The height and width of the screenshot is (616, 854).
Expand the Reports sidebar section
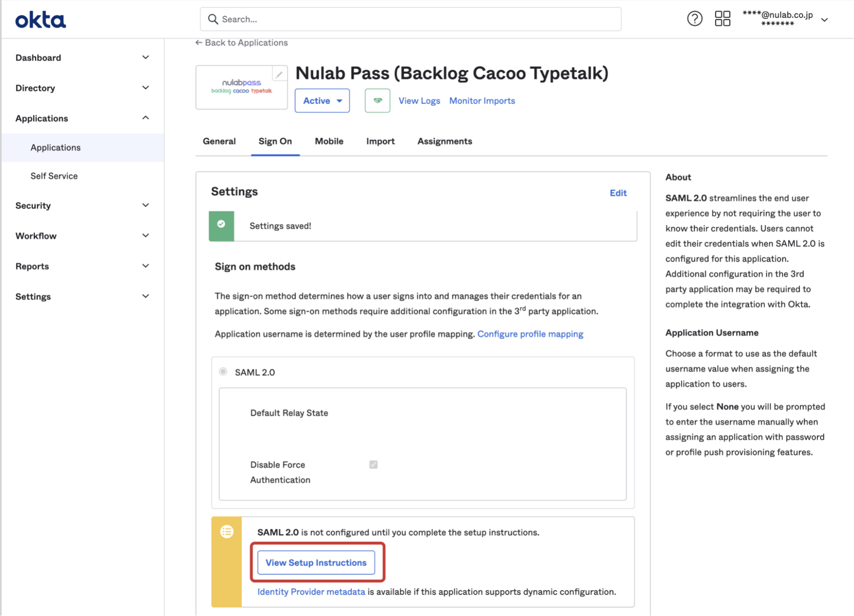click(82, 266)
